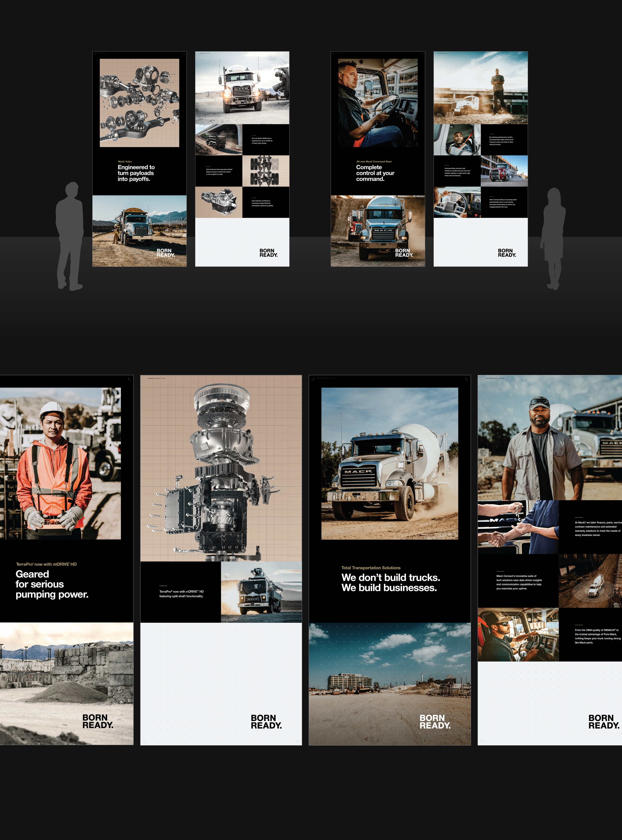This screenshot has height=840, width=622.
Task: Click the man standing above truck photo
Action: point(481,88)
